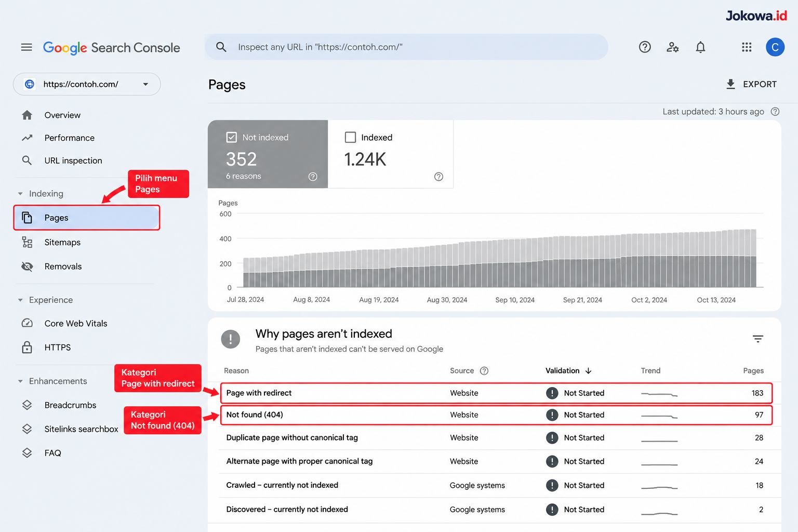The height and width of the screenshot is (532, 798).
Task: Click the Trend column header
Action: (650, 370)
